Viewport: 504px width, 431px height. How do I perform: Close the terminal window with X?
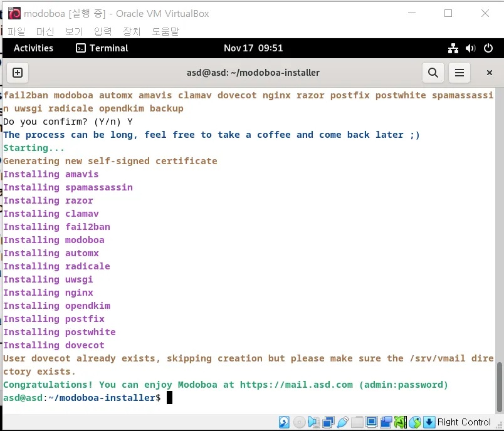[490, 73]
